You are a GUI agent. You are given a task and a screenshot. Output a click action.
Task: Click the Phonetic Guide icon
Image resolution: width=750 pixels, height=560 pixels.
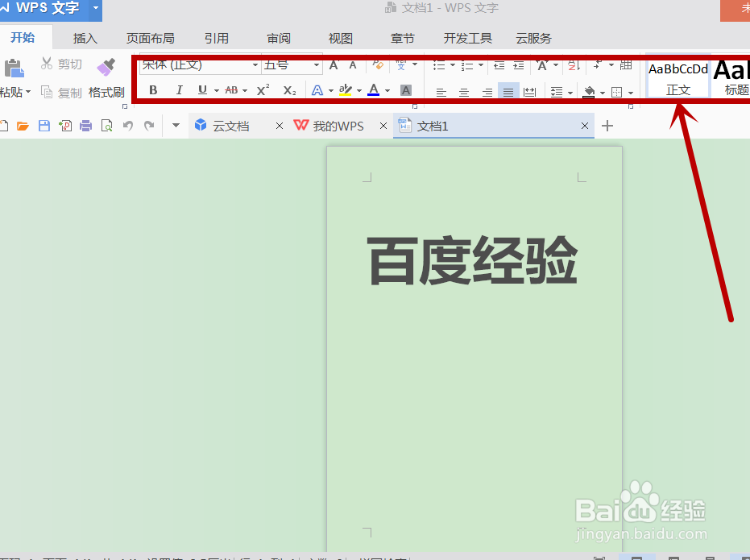pos(401,65)
